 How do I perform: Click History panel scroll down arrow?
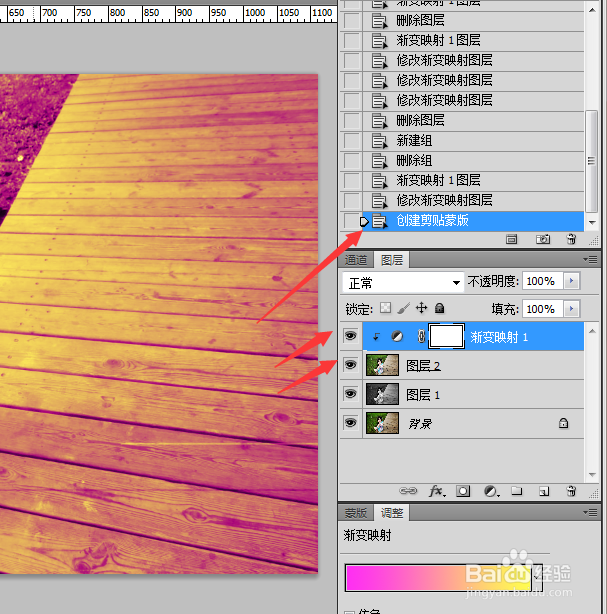pos(592,222)
